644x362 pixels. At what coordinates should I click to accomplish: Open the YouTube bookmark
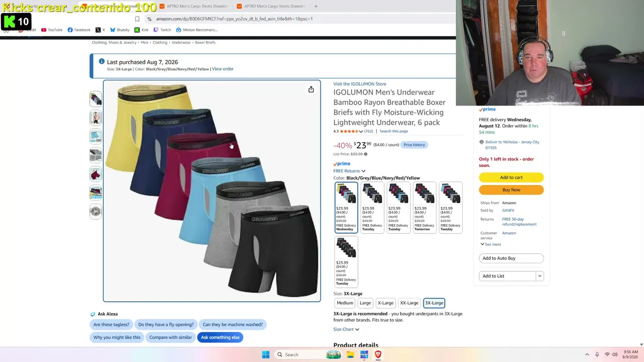click(x=52, y=30)
